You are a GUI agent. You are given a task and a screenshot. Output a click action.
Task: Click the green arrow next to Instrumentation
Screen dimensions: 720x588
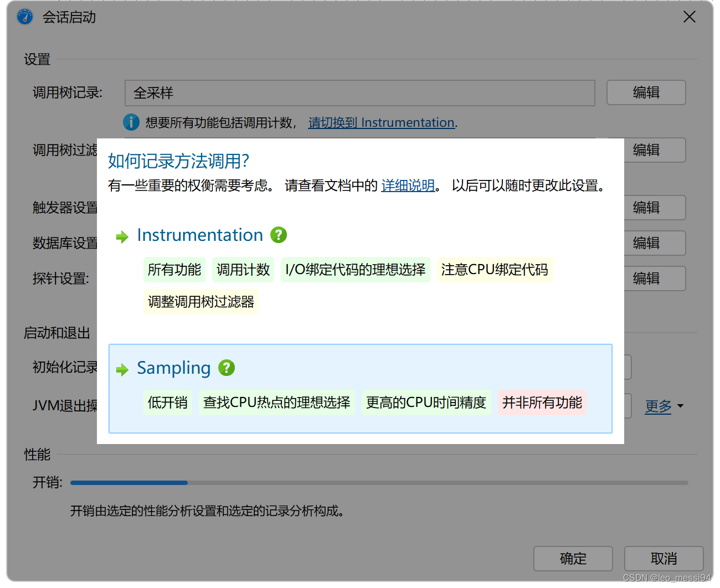pyautogui.click(x=122, y=238)
